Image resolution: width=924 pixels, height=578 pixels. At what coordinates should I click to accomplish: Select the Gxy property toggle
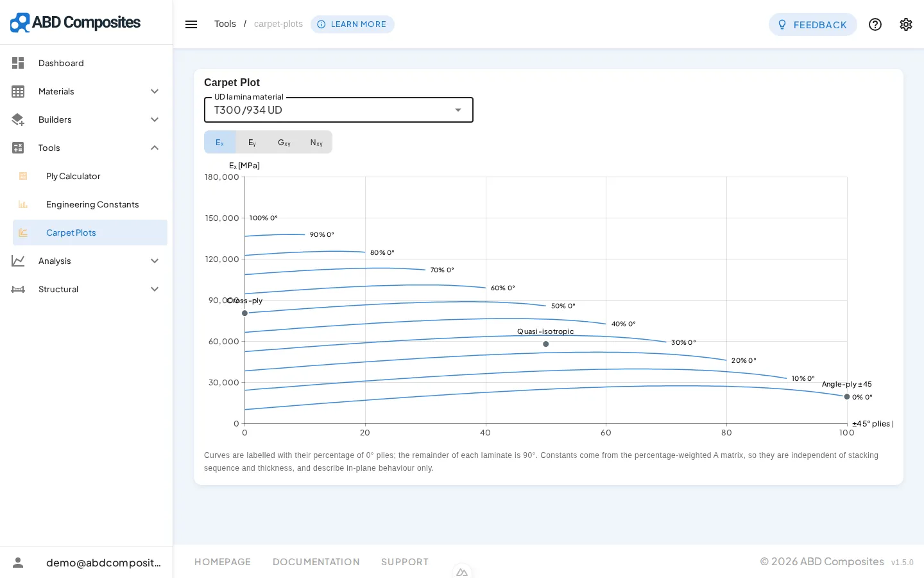coord(284,142)
